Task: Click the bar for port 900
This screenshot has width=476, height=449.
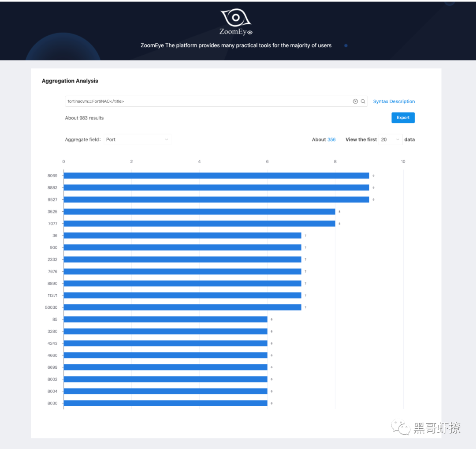Action: [182, 247]
